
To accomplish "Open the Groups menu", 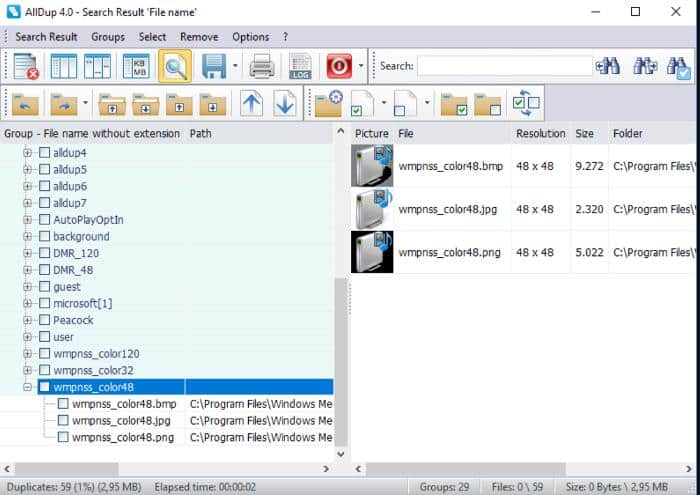I will coord(108,37).
